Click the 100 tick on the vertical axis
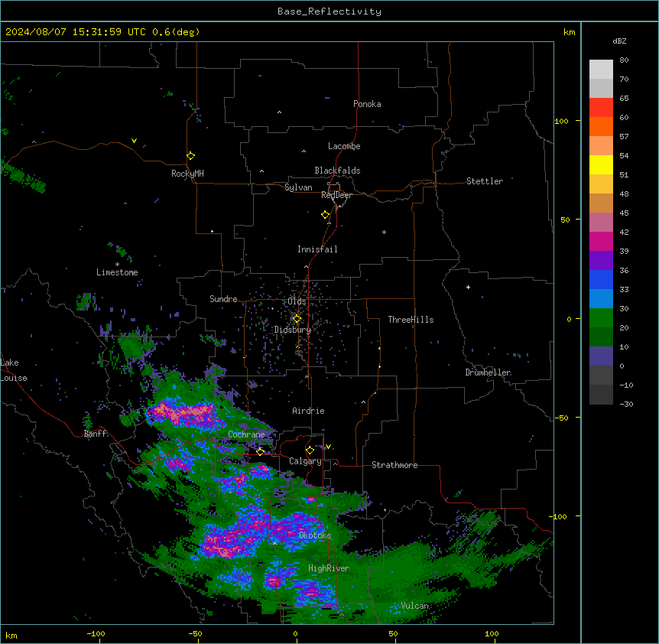Viewport: 659px width, 644px height. pos(561,121)
